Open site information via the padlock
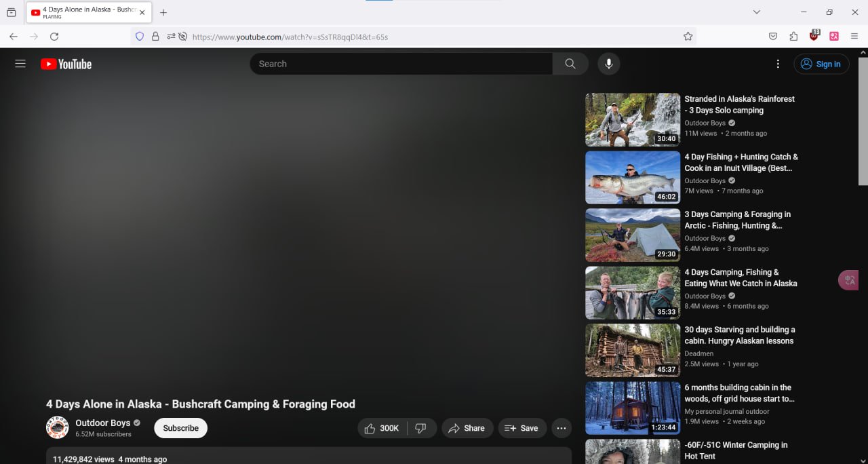 coord(157,37)
